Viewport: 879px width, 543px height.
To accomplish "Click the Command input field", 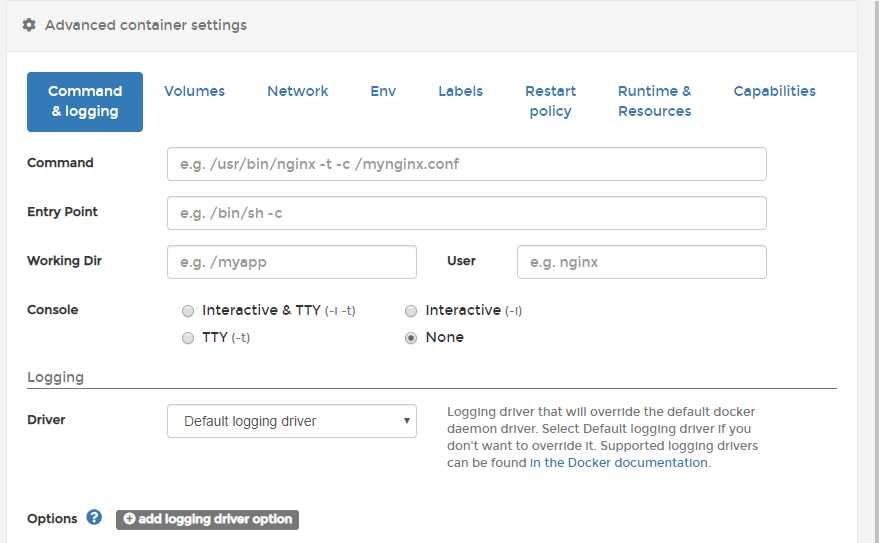I will click(466, 164).
